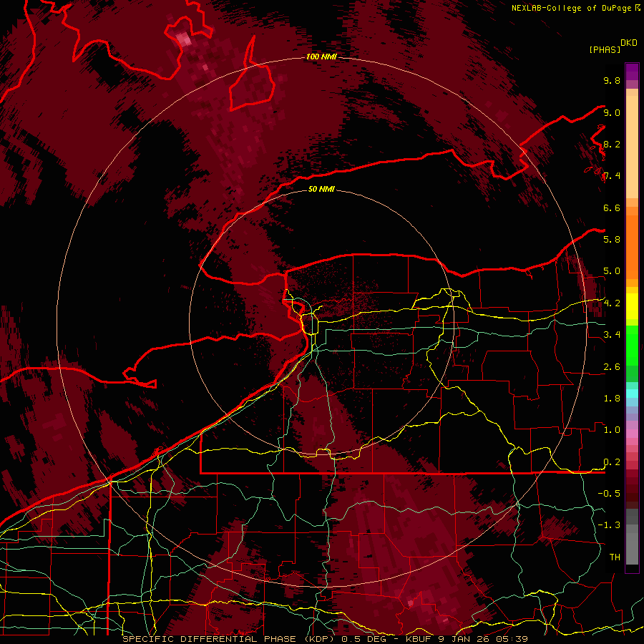
Task: Click the TH threshold label
Action: pyautogui.click(x=615, y=557)
